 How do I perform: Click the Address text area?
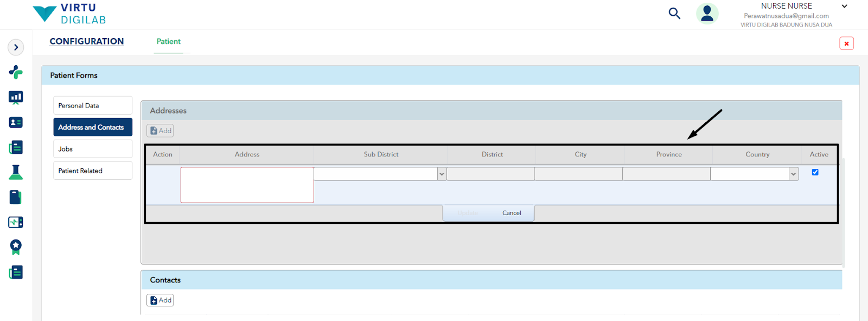point(247,185)
